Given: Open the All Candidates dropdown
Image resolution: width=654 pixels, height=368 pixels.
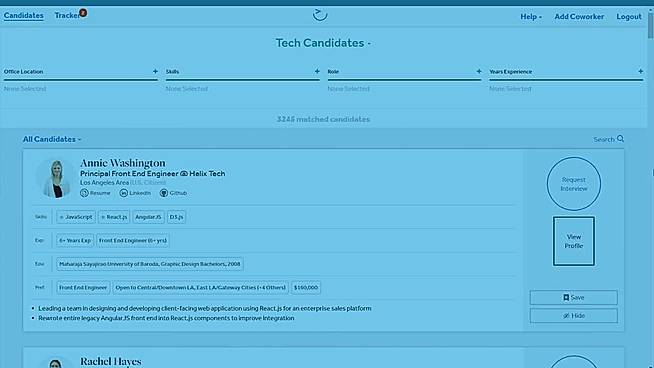Looking at the screenshot, I should [52, 139].
